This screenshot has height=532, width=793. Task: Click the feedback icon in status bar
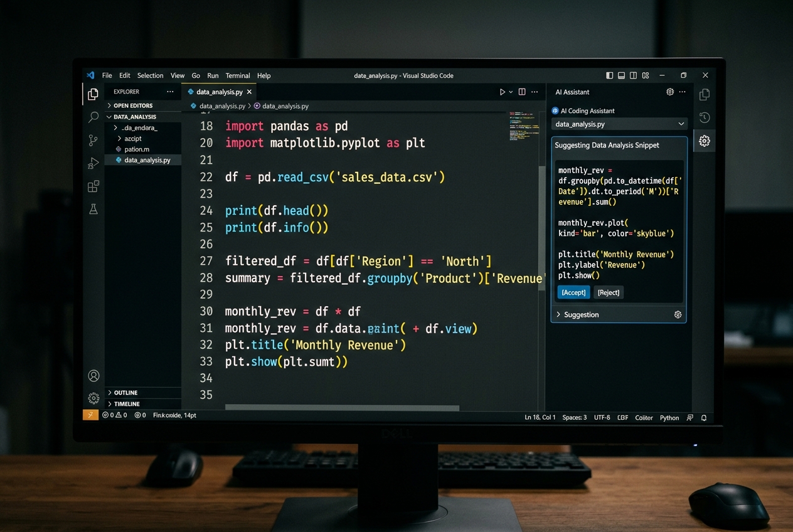[x=690, y=417]
